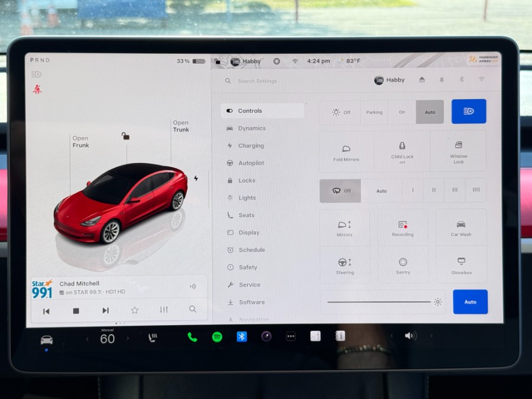Enable Auto display brightness button
Screen dimensions: 532x399
click(471, 301)
